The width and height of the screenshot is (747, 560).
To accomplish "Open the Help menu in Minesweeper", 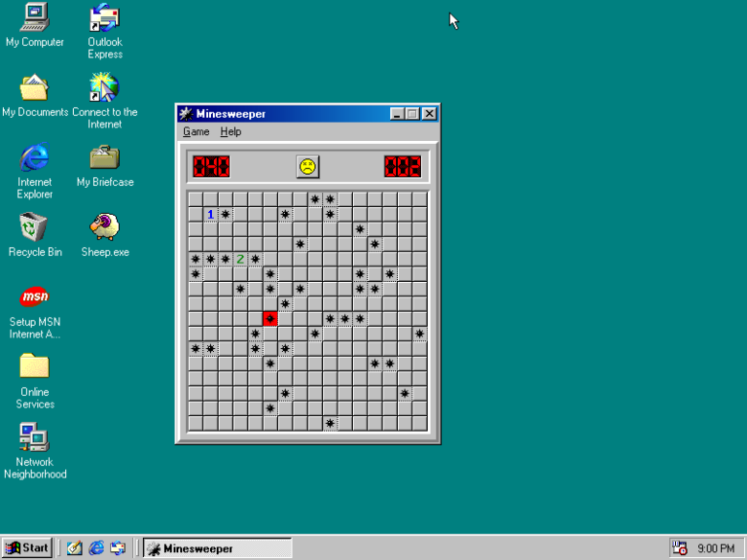I will pyautogui.click(x=231, y=132).
